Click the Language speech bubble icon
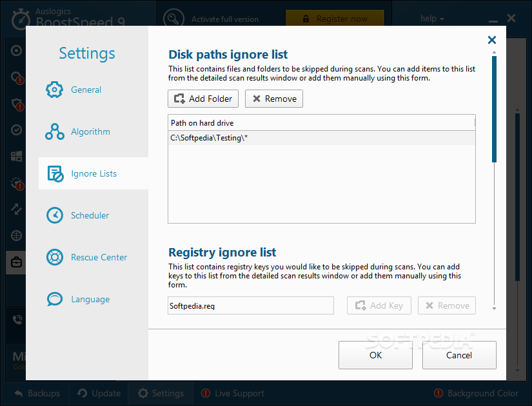Image resolution: width=532 pixels, height=406 pixels. click(55, 299)
